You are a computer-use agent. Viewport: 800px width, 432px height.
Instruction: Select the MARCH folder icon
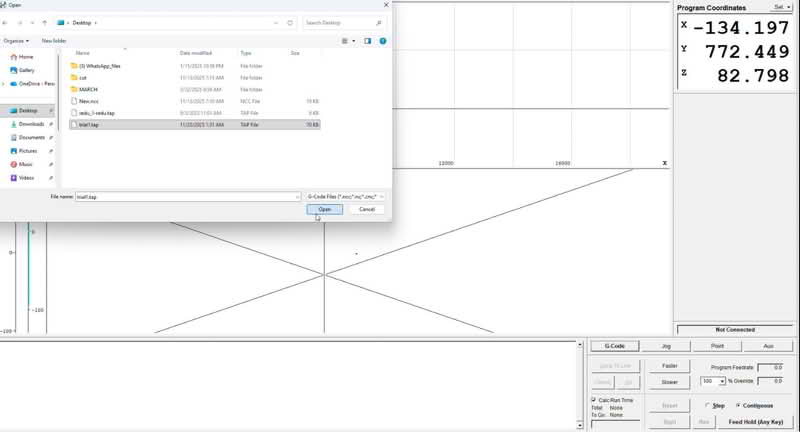tap(74, 89)
